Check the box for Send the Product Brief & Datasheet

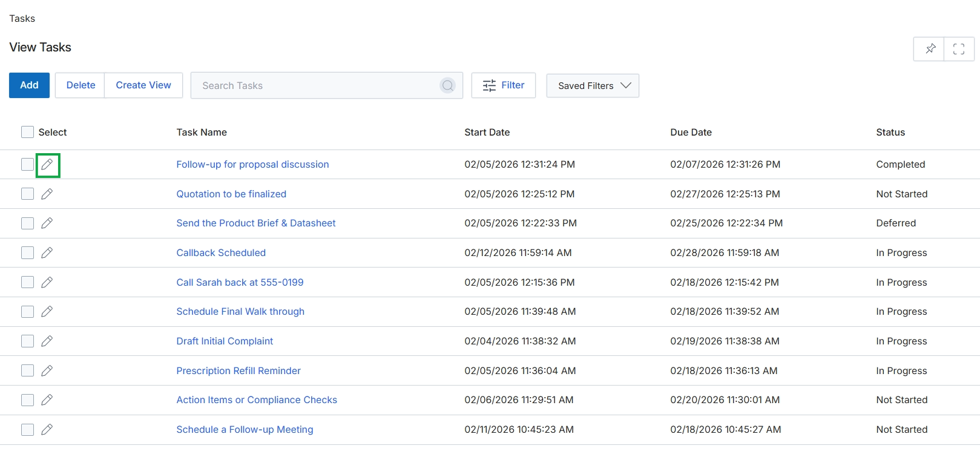click(x=27, y=223)
